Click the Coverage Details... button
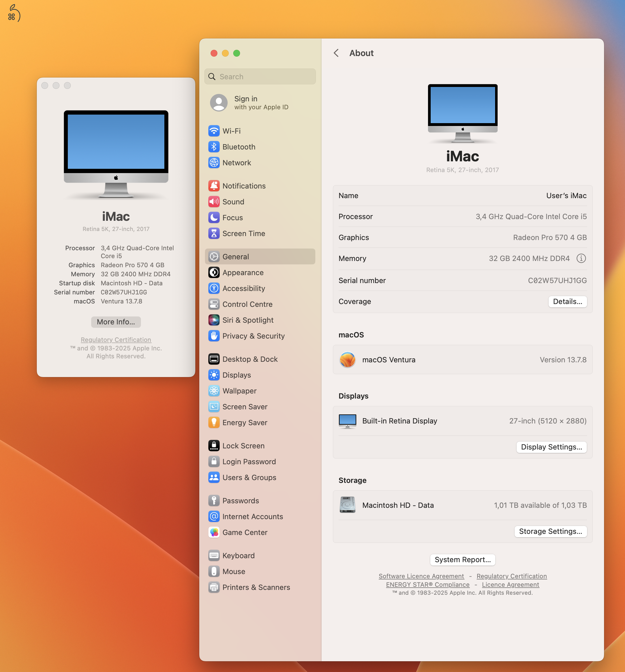This screenshot has width=625, height=672. 568,301
